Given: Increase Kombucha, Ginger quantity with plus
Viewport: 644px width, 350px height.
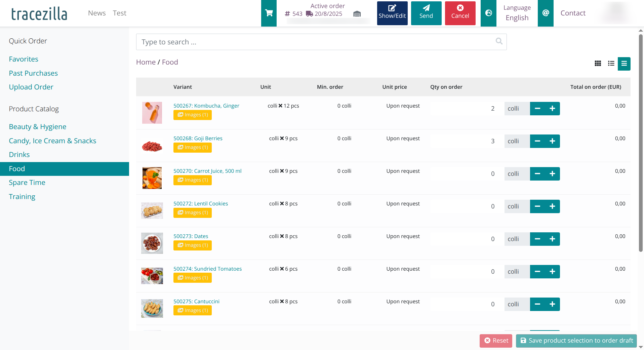Looking at the screenshot, I should click(x=552, y=109).
